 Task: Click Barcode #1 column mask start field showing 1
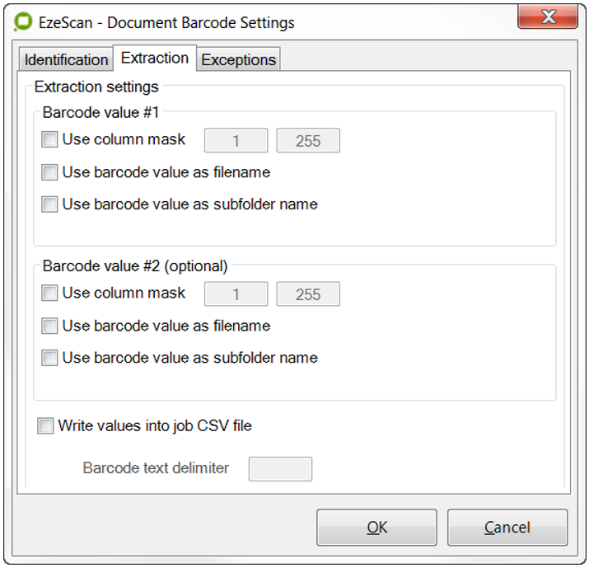pos(236,140)
